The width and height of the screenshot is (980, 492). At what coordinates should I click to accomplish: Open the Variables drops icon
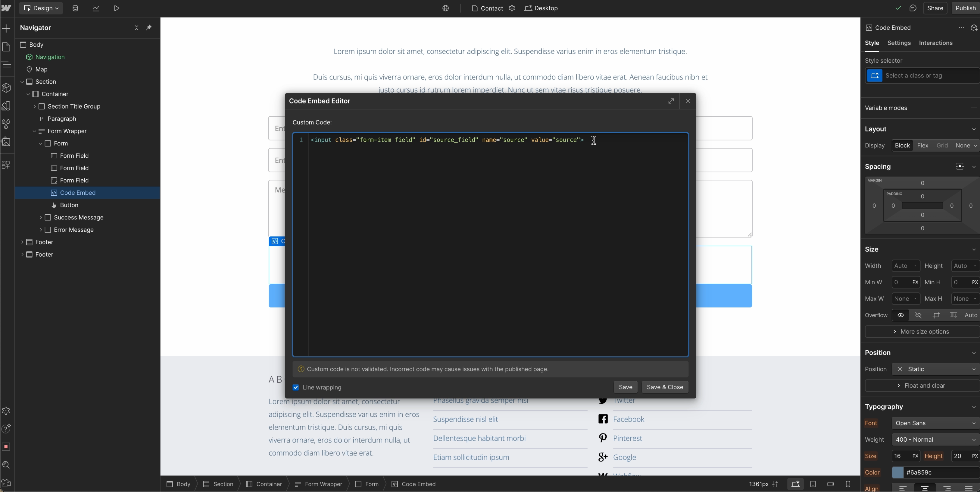(6, 124)
